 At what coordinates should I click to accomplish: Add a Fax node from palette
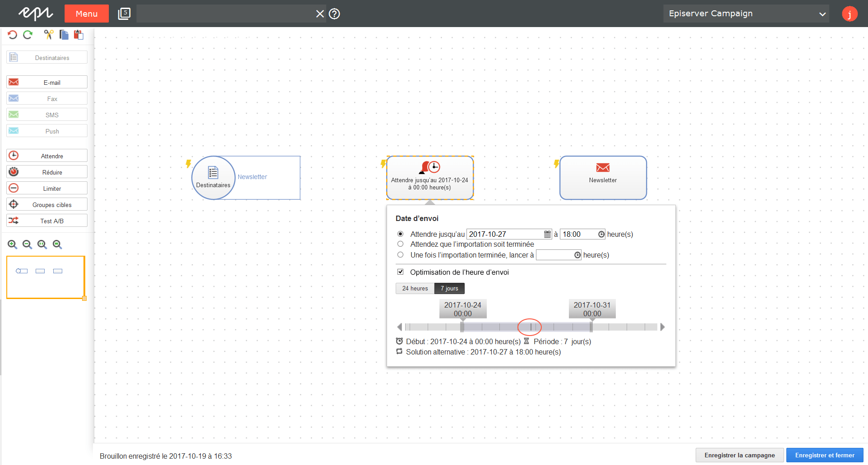coord(47,98)
